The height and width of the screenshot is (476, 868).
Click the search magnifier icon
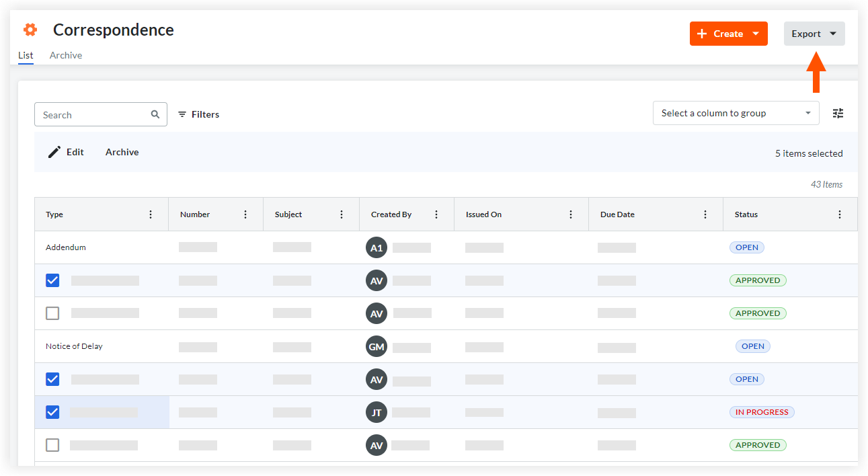(155, 114)
